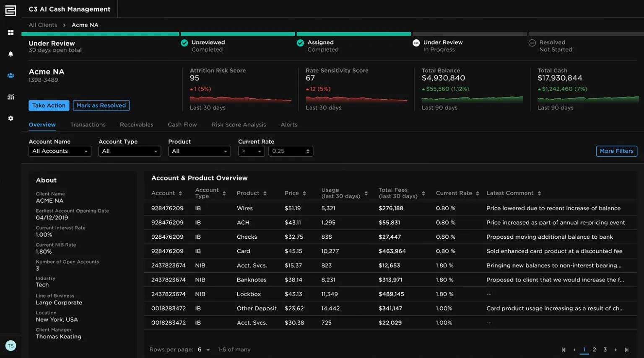Select the Banknotes product row
Screen dimensions: 644x358
tap(391, 280)
